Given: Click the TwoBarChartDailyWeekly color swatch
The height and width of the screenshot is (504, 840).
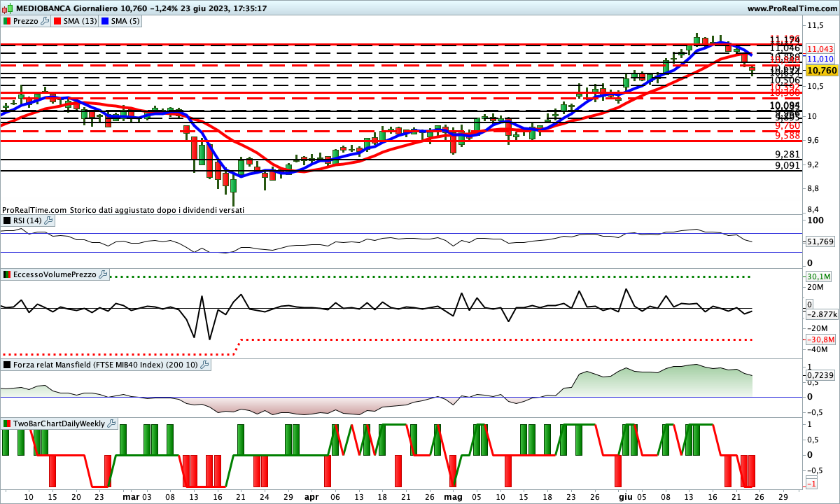Looking at the screenshot, I should [x=7, y=423].
